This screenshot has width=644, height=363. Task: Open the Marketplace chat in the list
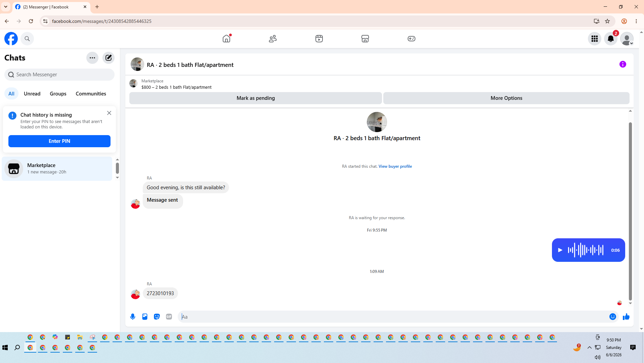tap(57, 169)
